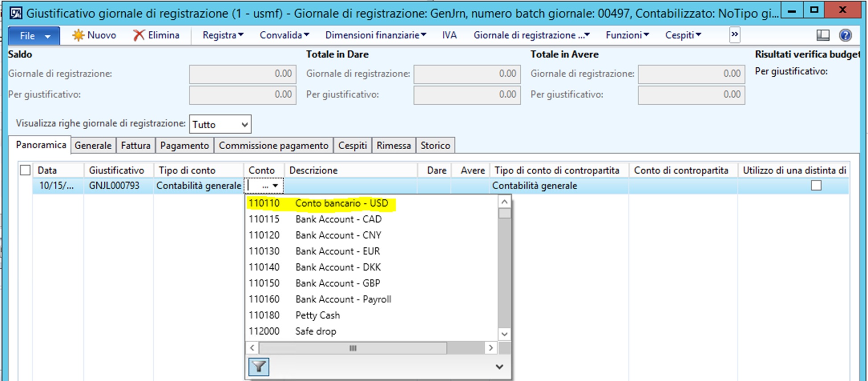Check the Utilizzo di una distinta checkbox
The height and width of the screenshot is (381, 868).
click(816, 185)
